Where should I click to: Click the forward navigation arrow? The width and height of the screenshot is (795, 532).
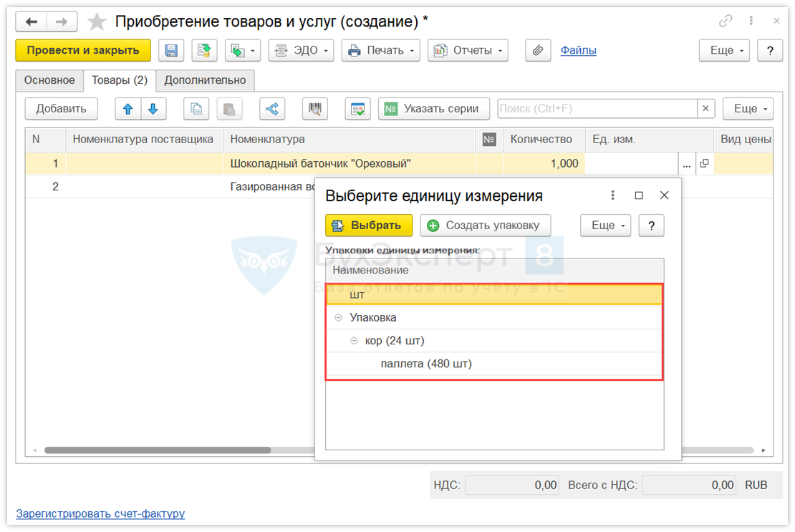(x=62, y=21)
